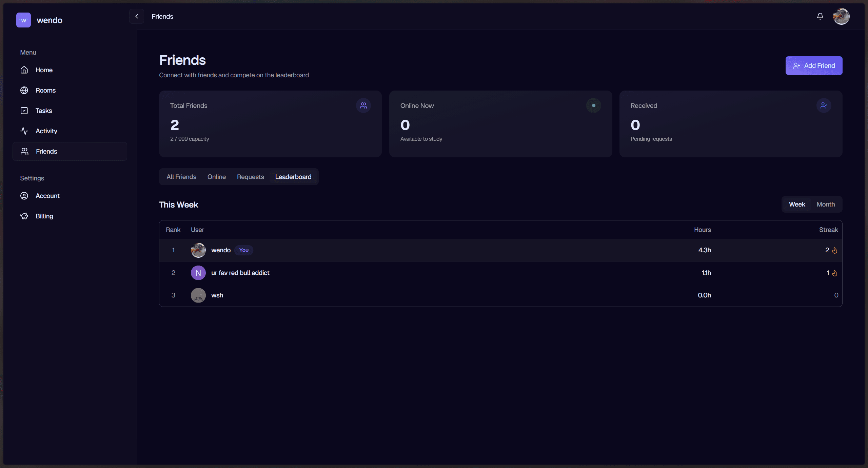Image resolution: width=868 pixels, height=468 pixels.
Task: Select the Online filter tab
Action: tap(217, 177)
